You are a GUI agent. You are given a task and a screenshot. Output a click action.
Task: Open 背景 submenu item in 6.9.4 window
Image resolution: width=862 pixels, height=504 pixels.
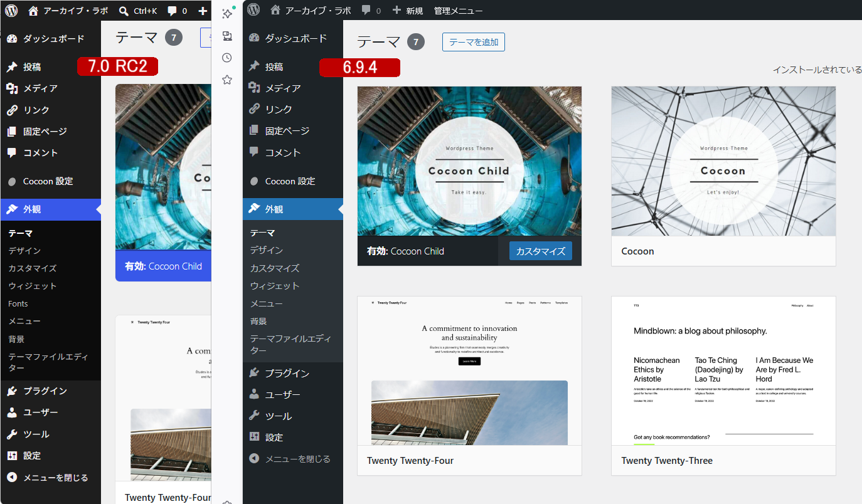258,321
